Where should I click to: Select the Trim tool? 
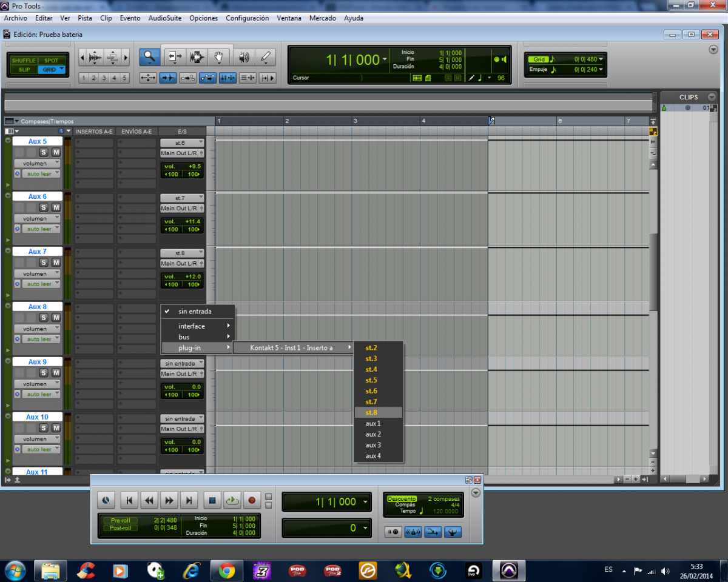[x=175, y=58]
